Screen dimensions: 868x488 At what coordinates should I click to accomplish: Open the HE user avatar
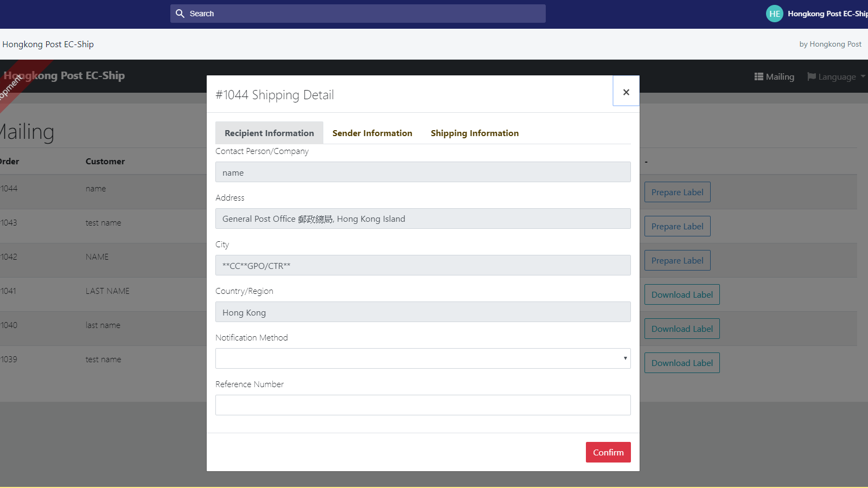(x=775, y=14)
